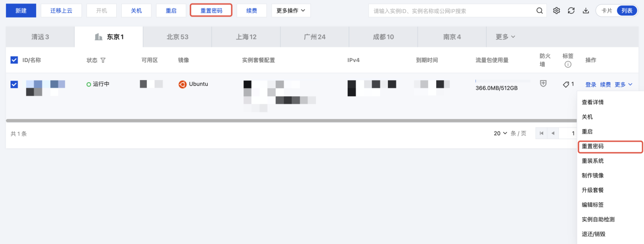This screenshot has height=244, width=644.
Task: Go to first page using pagination icon
Action: 541,134
